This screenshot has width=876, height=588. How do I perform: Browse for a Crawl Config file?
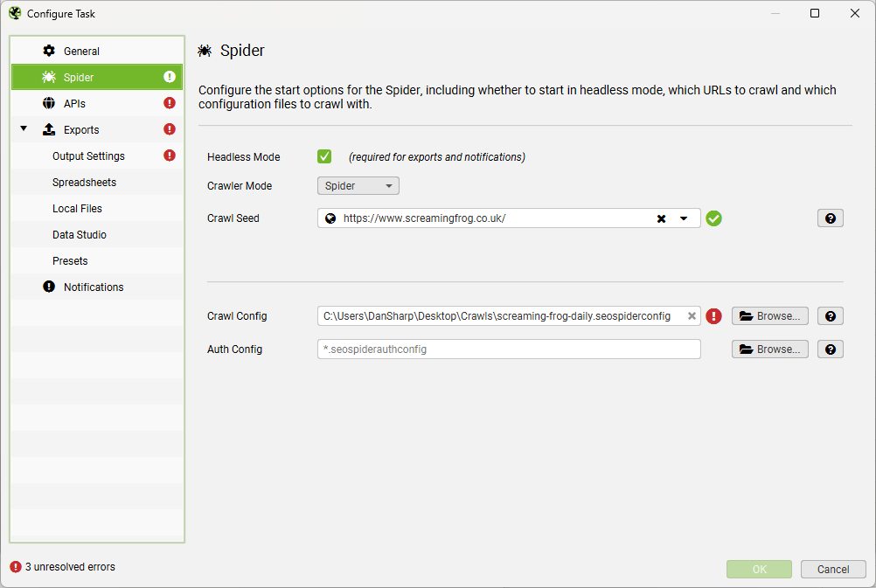770,316
